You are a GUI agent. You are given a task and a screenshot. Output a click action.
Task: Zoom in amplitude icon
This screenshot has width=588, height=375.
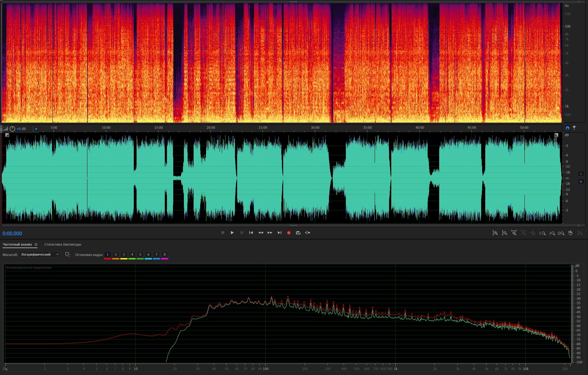pyautogui.click(x=495, y=233)
